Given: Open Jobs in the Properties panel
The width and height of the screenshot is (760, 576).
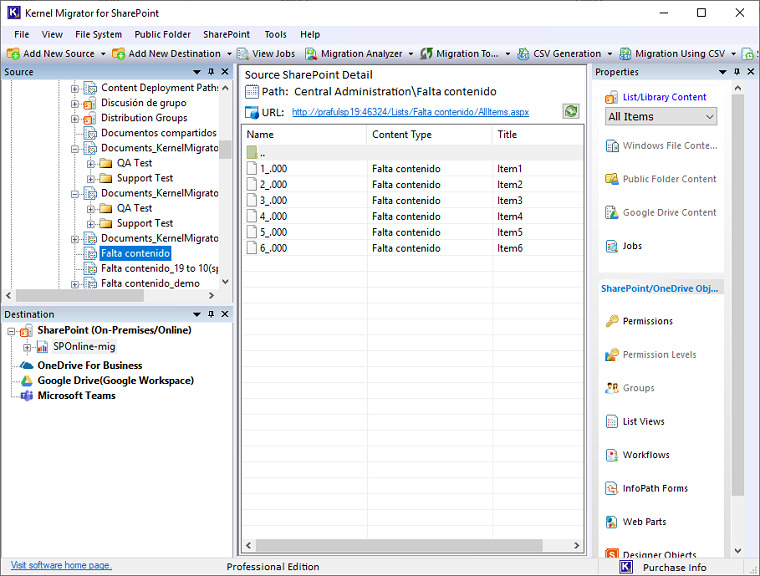Looking at the screenshot, I should point(624,246).
